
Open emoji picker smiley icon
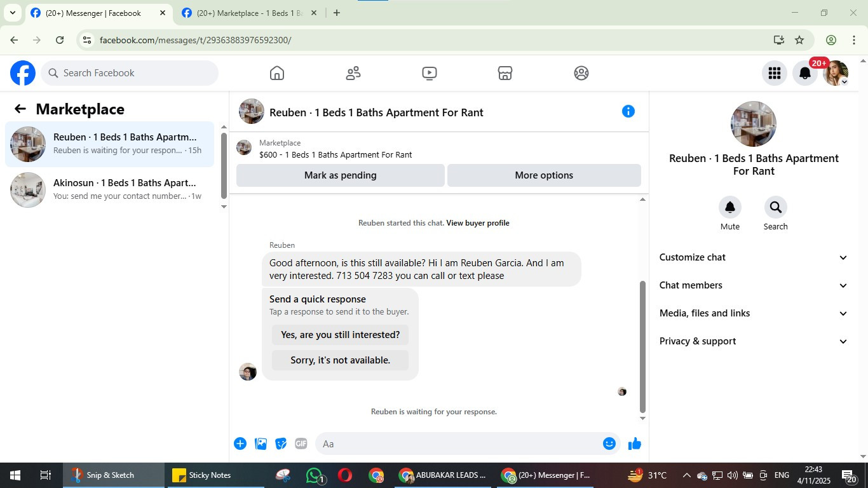[609, 444]
